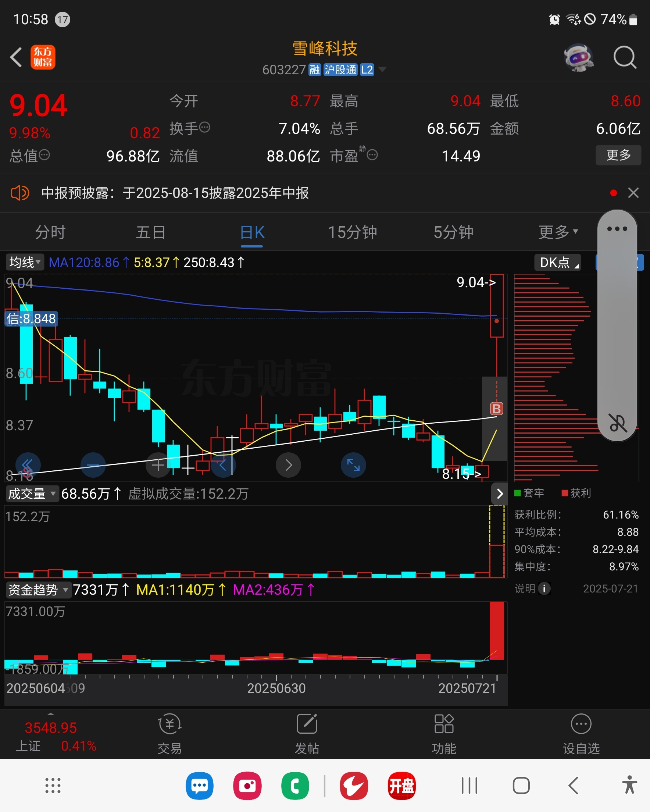The width and height of the screenshot is (650, 812).
Task: Open 均线 indicator dropdown
Action: click(25, 262)
